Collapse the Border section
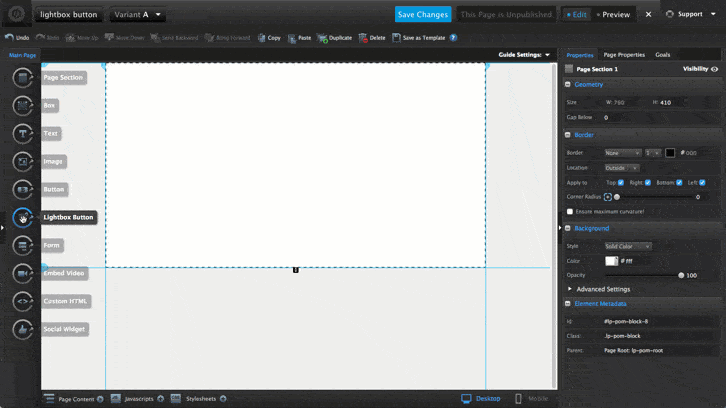 568,135
